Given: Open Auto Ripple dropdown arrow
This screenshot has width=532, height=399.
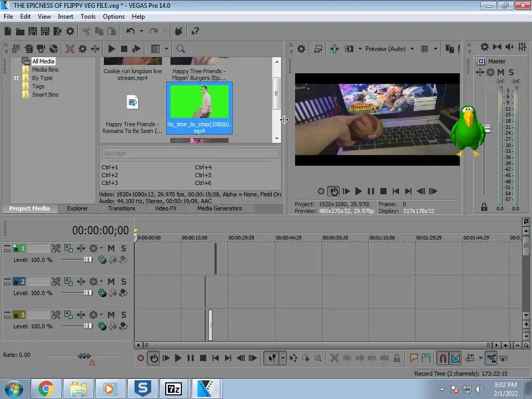Looking at the screenshot, I should click(481, 358).
